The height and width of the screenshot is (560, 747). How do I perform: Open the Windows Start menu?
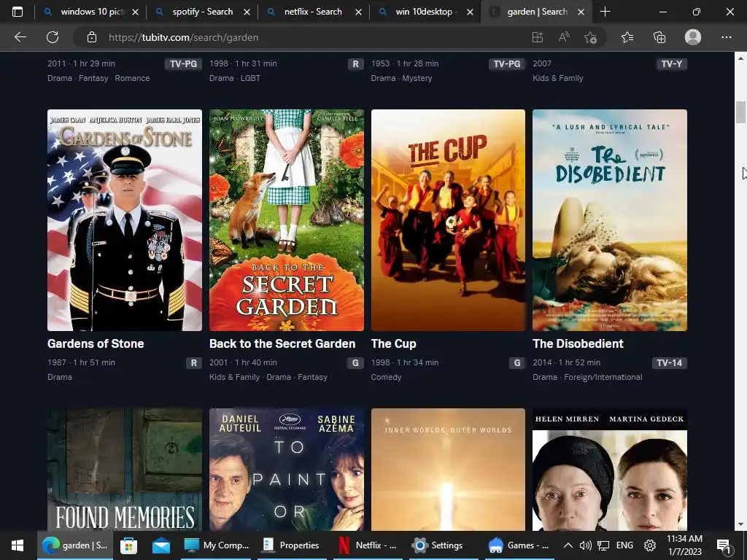click(x=18, y=545)
